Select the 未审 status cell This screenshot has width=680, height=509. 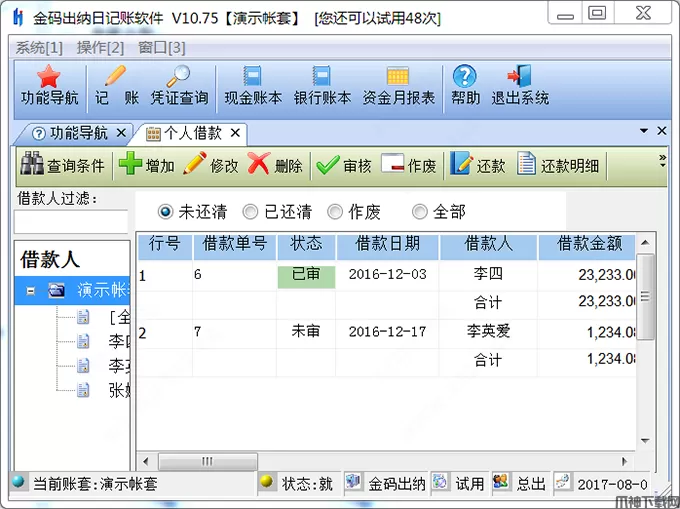[306, 332]
